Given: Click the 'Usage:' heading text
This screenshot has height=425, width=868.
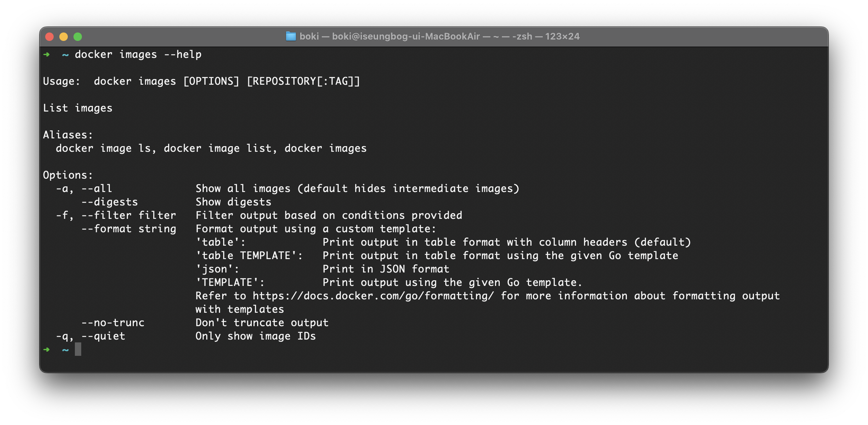Looking at the screenshot, I should pos(61,81).
